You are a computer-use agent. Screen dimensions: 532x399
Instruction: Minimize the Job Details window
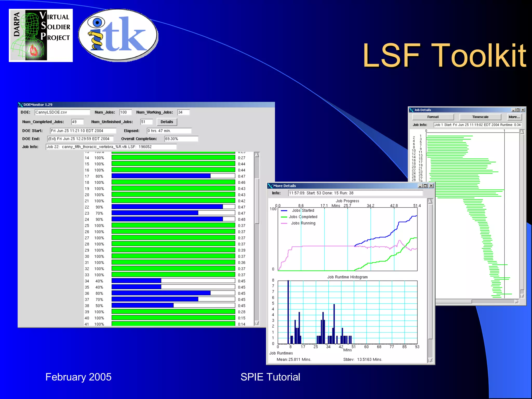pyautogui.click(x=513, y=110)
